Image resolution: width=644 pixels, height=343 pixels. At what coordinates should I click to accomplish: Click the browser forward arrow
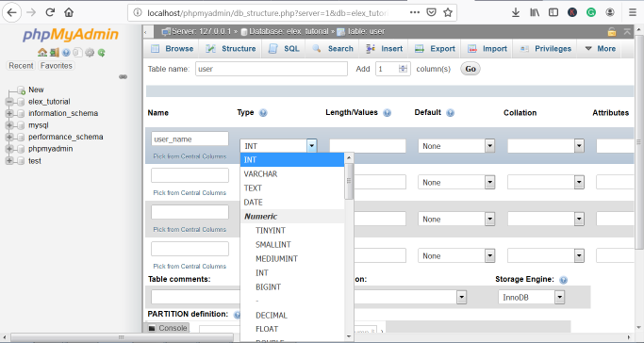coord(31,12)
